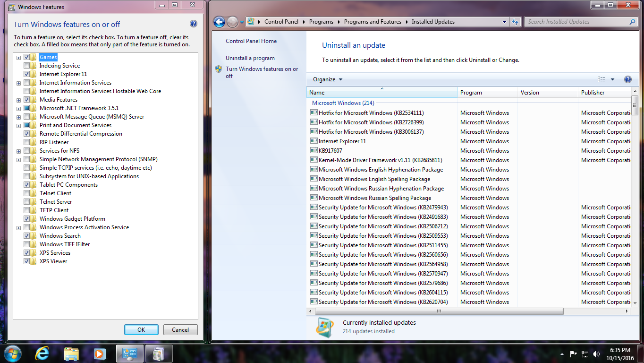
Task: Click the update icon for Internet Explorer 11 row
Action: pos(314,141)
